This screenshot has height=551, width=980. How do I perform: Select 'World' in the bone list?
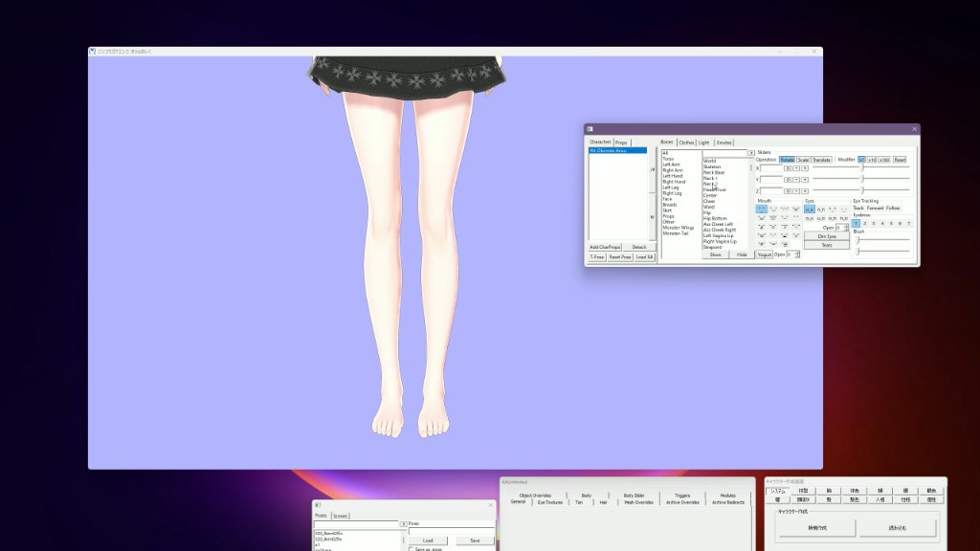709,161
